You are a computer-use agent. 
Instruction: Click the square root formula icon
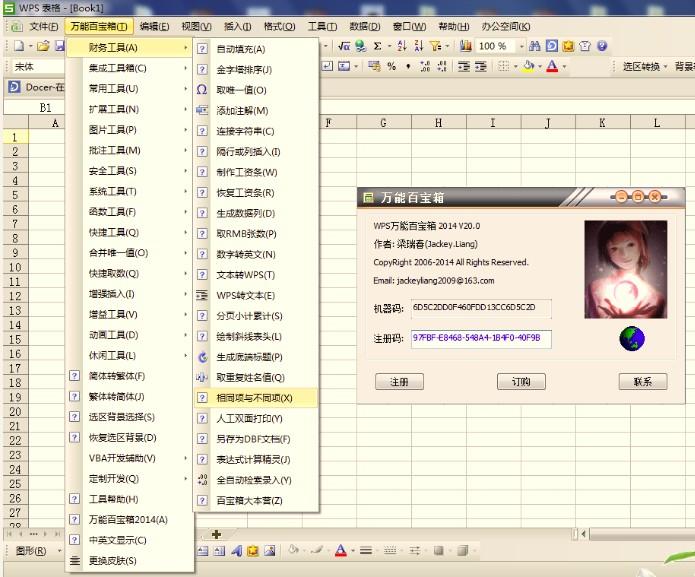(344, 46)
